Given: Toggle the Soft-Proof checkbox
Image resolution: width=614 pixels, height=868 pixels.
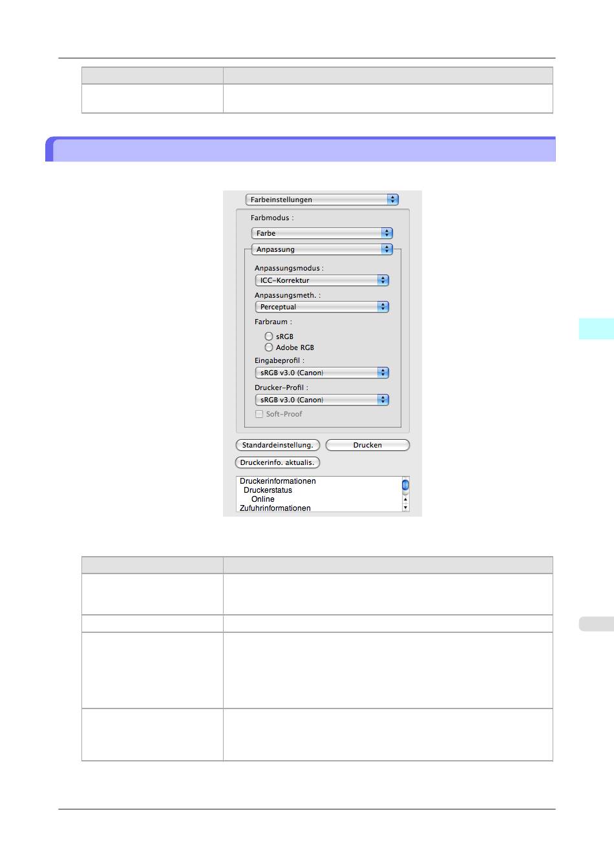Looking at the screenshot, I should (259, 414).
